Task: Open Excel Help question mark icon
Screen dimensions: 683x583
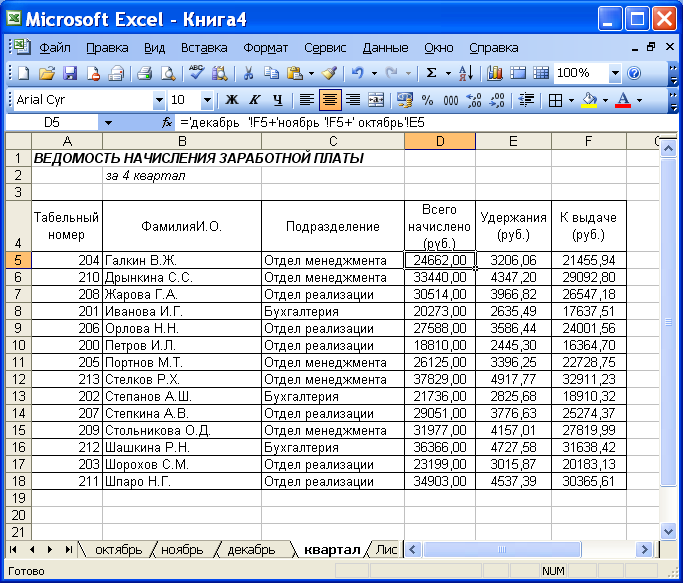Action: pos(634,73)
